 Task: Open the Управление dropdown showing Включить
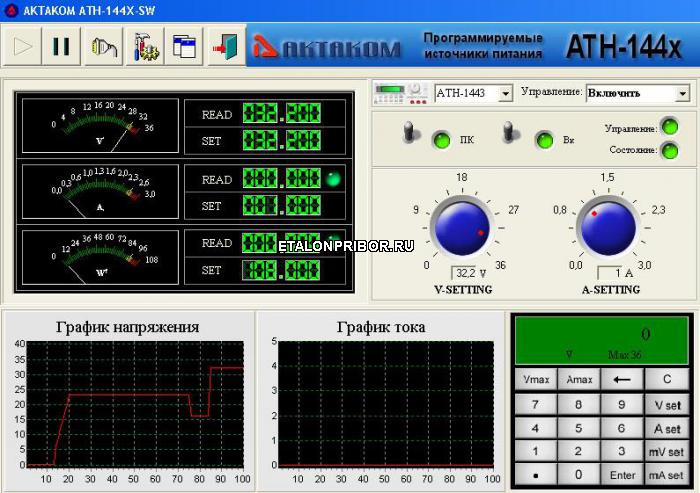pyautogui.click(x=683, y=94)
